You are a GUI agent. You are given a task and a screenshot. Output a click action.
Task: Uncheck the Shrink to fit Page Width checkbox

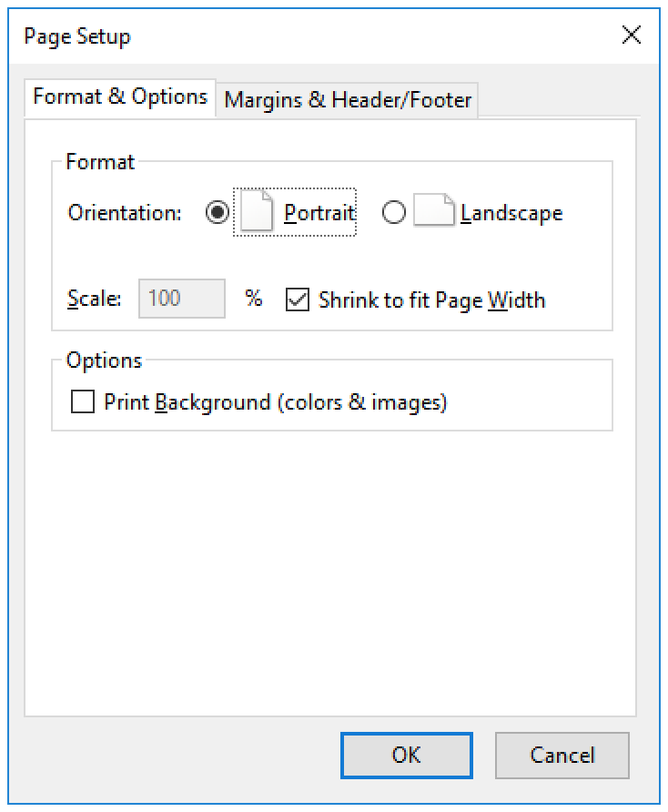pyautogui.click(x=298, y=299)
